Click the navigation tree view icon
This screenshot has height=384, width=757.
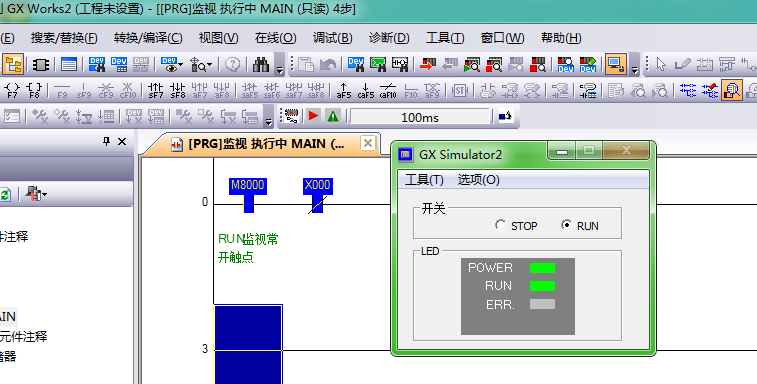tap(13, 64)
